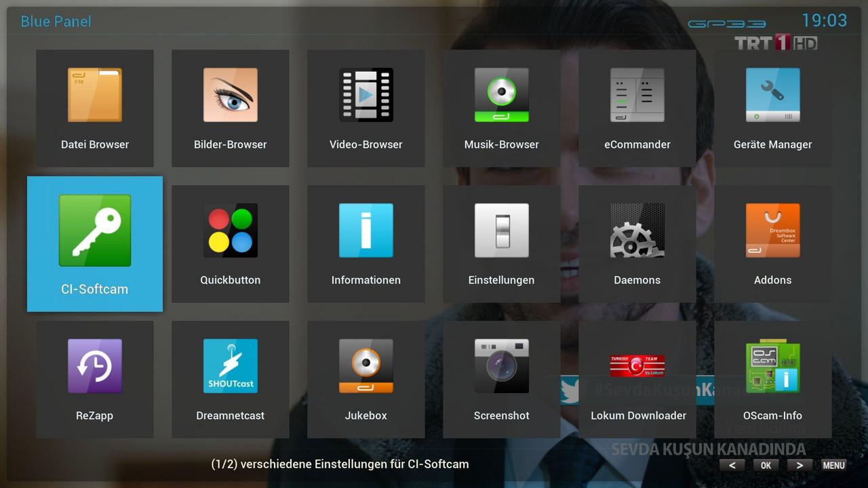Click the Lokum Downloader label
The height and width of the screenshot is (488, 868).
pyautogui.click(x=639, y=415)
